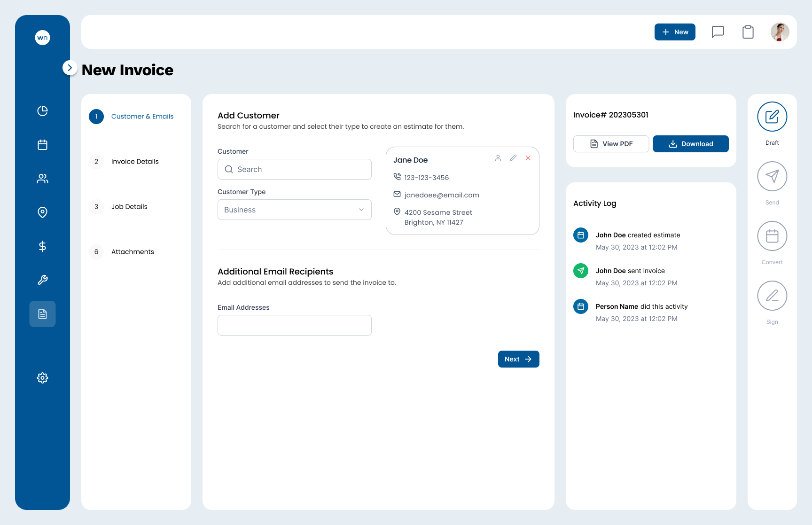Go to Customer & Emails step
Image resolution: width=812 pixels, height=525 pixels.
132,117
